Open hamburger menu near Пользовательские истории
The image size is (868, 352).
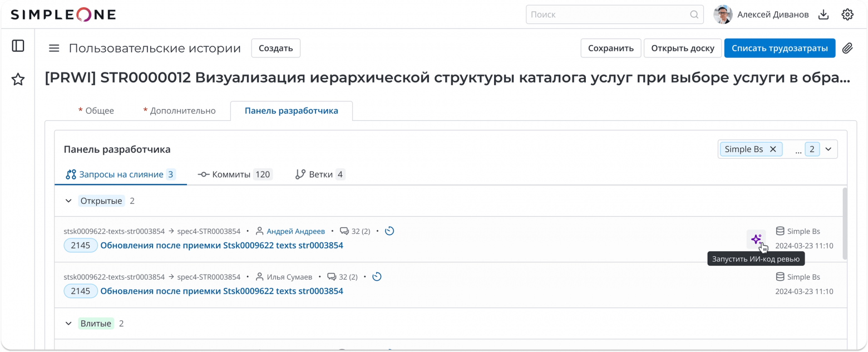pyautogui.click(x=53, y=48)
